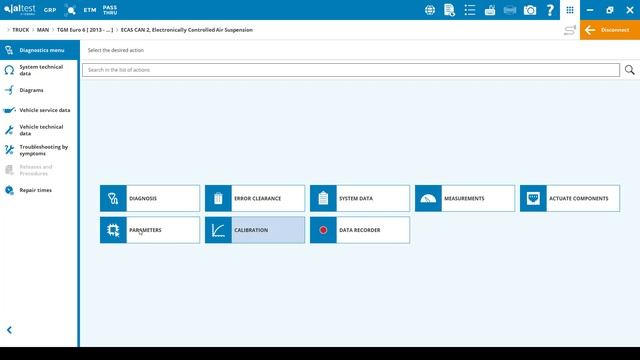This screenshot has width=640, height=360.
Task: Open the ETM module
Action: tap(90, 10)
